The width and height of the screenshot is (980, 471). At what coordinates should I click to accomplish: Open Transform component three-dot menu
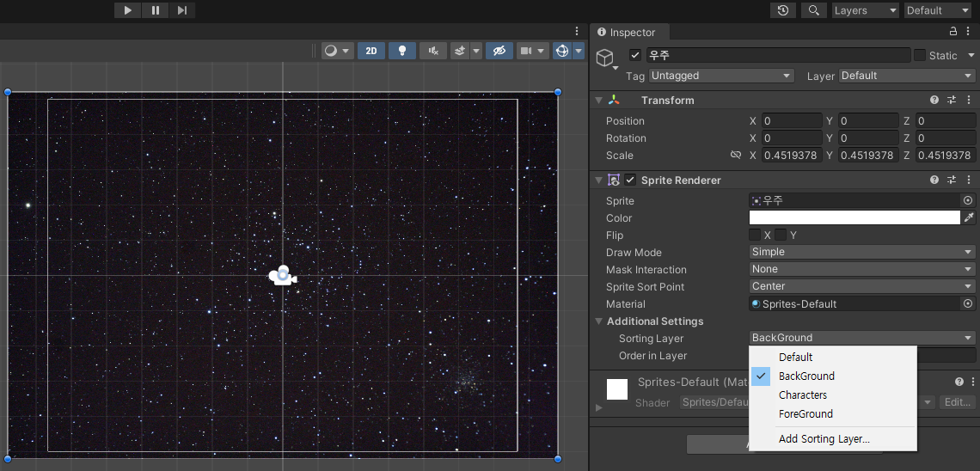[969, 100]
